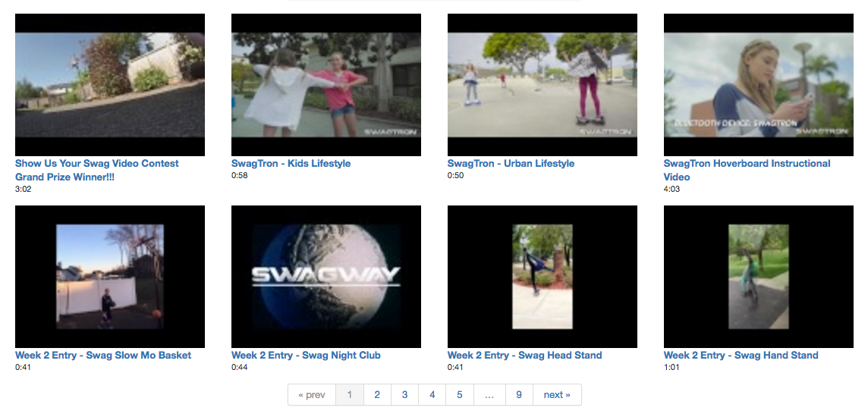This screenshot has width=868, height=417.
Task: Go to page 3 of videos
Action: (x=404, y=395)
